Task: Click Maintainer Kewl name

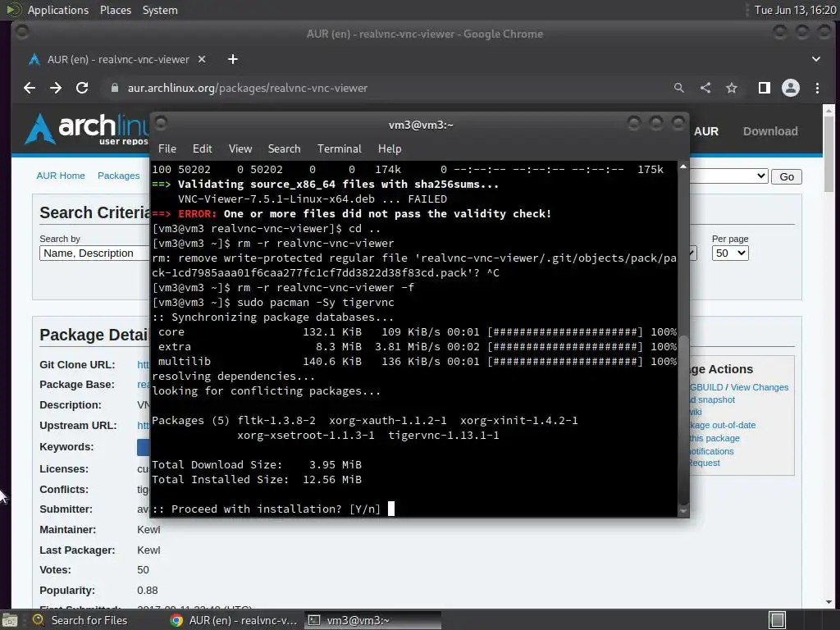Action: coord(148,530)
